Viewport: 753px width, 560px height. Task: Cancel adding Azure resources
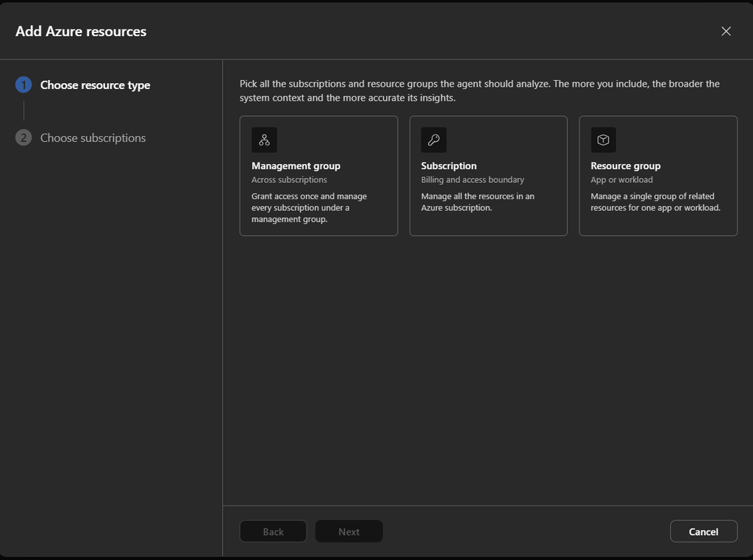click(x=703, y=531)
